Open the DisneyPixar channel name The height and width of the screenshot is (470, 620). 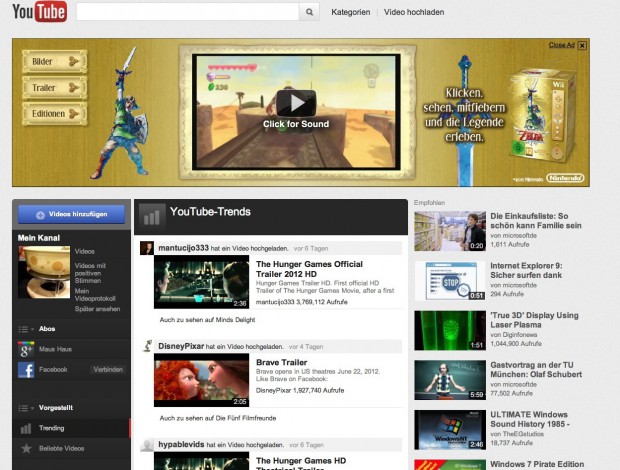coord(181,346)
